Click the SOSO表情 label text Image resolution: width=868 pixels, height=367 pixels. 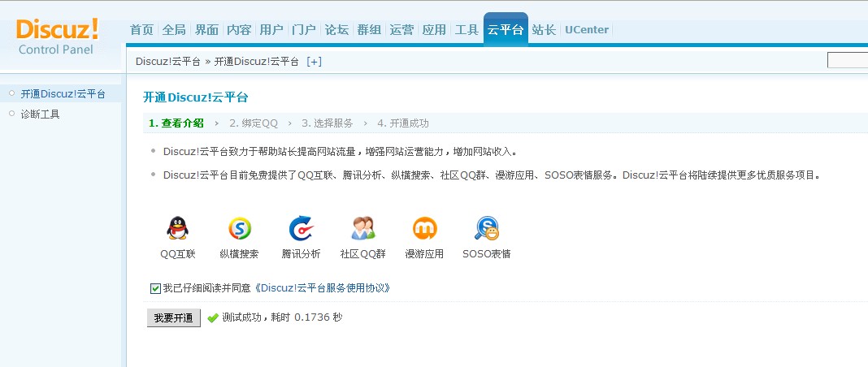pyautogui.click(x=487, y=254)
